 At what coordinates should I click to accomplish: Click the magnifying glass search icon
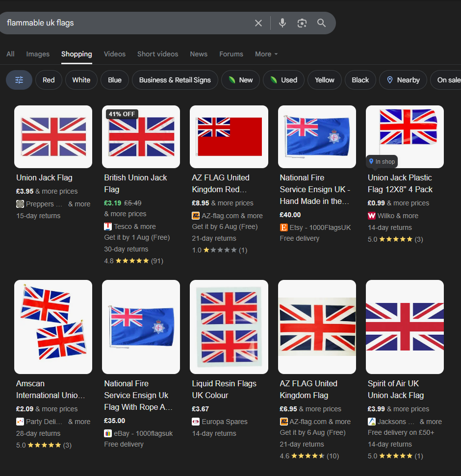321,23
